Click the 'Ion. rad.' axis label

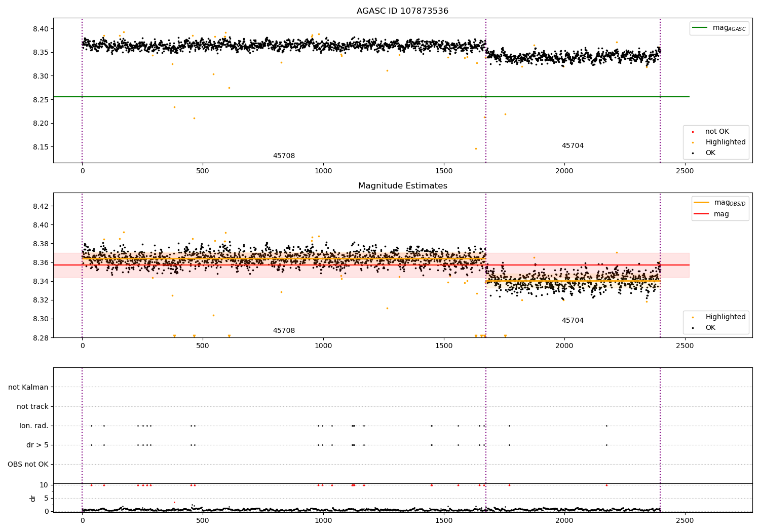34,426
